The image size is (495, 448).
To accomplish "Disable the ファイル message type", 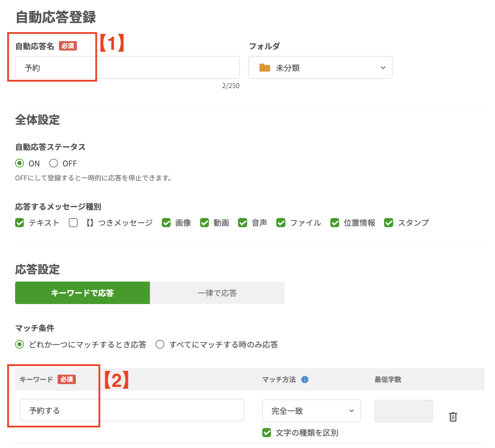I will pos(281,223).
